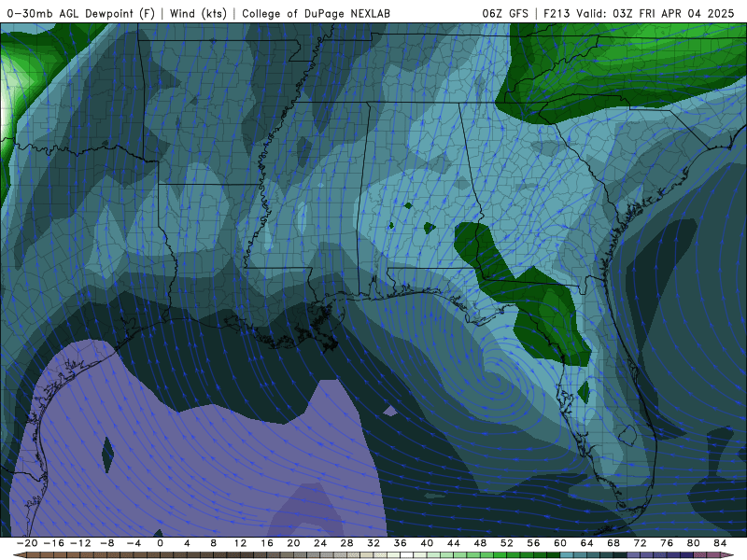Click the 52 value on the color scale
The width and height of the screenshot is (747, 560).
[x=507, y=543]
